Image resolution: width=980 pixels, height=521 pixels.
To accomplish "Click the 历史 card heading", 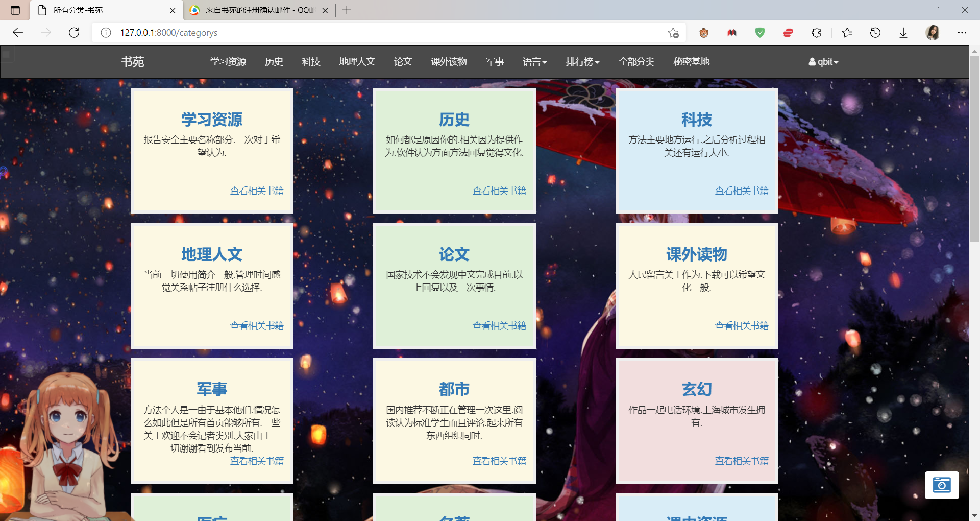I will (454, 120).
